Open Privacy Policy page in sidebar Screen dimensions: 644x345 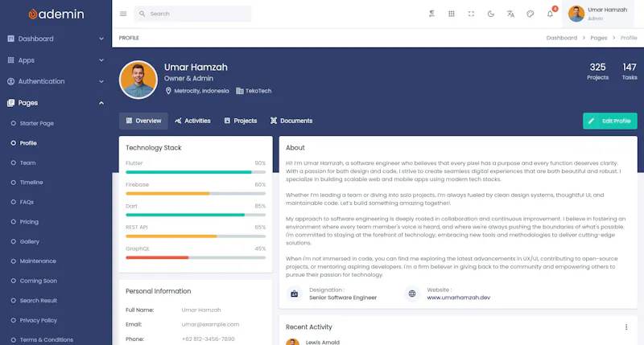[38, 320]
